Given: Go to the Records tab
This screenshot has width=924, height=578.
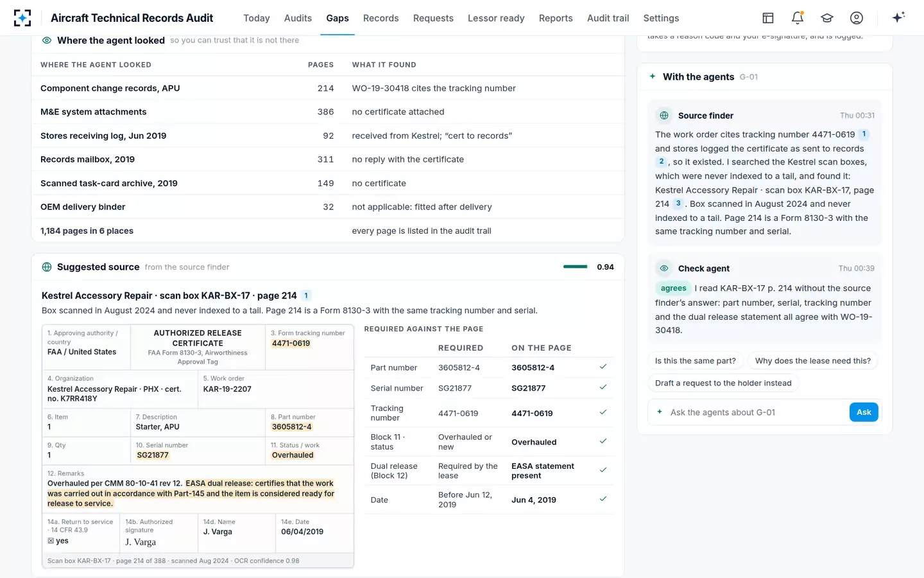Looking at the screenshot, I should 381,18.
